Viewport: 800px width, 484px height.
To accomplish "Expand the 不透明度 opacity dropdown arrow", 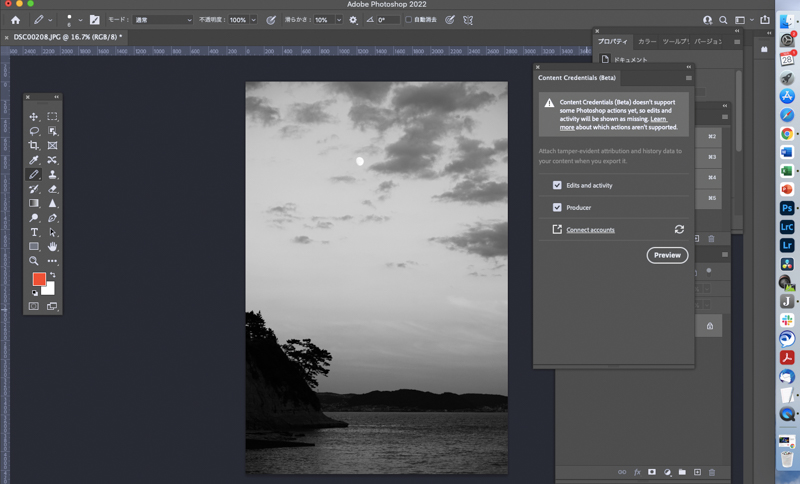I will [x=253, y=19].
